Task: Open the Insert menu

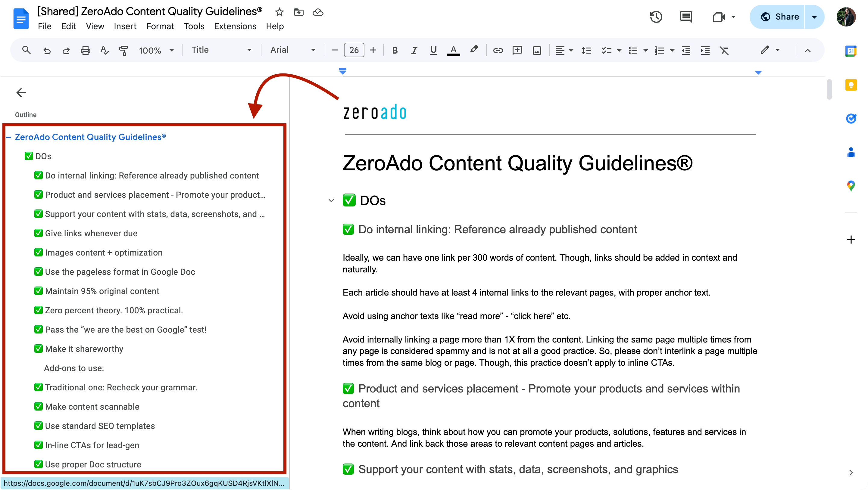Action: [x=125, y=26]
